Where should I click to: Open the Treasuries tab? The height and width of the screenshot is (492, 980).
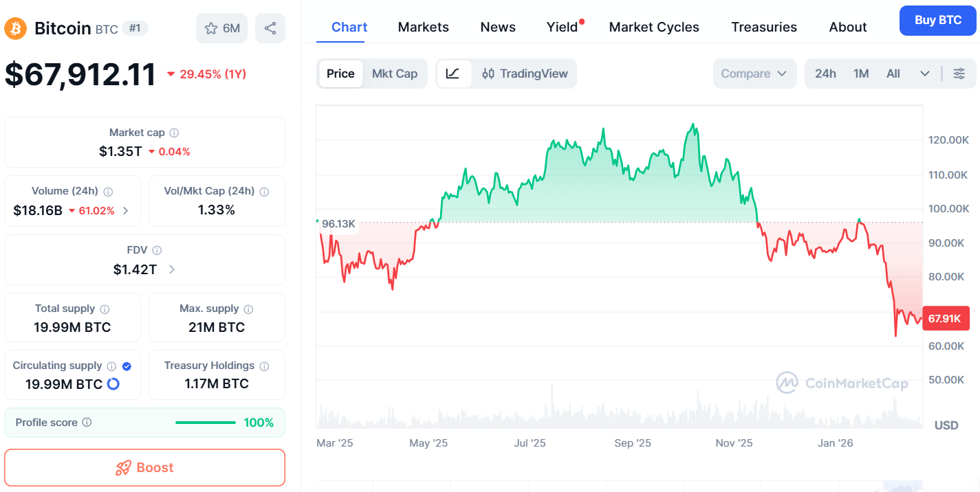[x=764, y=27]
